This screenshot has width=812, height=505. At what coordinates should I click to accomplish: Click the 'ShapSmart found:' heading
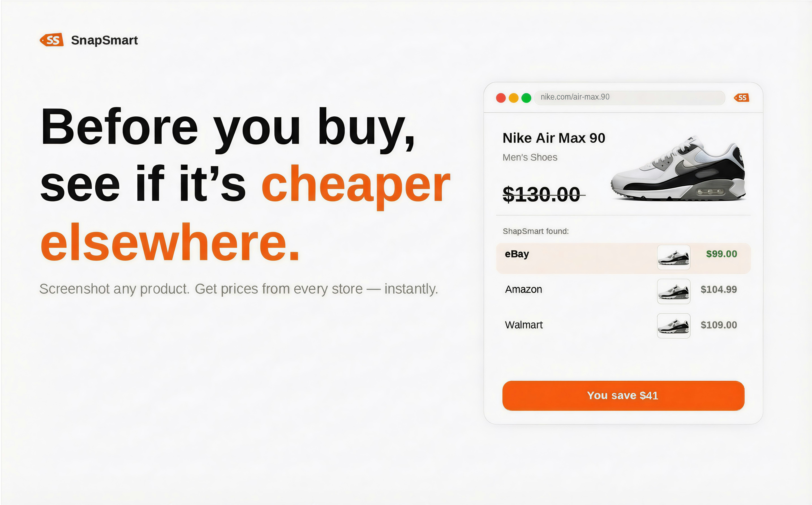(x=535, y=231)
